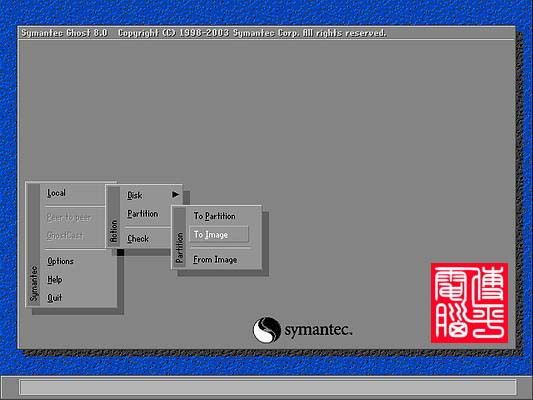Choose the highlighted To Image option

[219, 234]
